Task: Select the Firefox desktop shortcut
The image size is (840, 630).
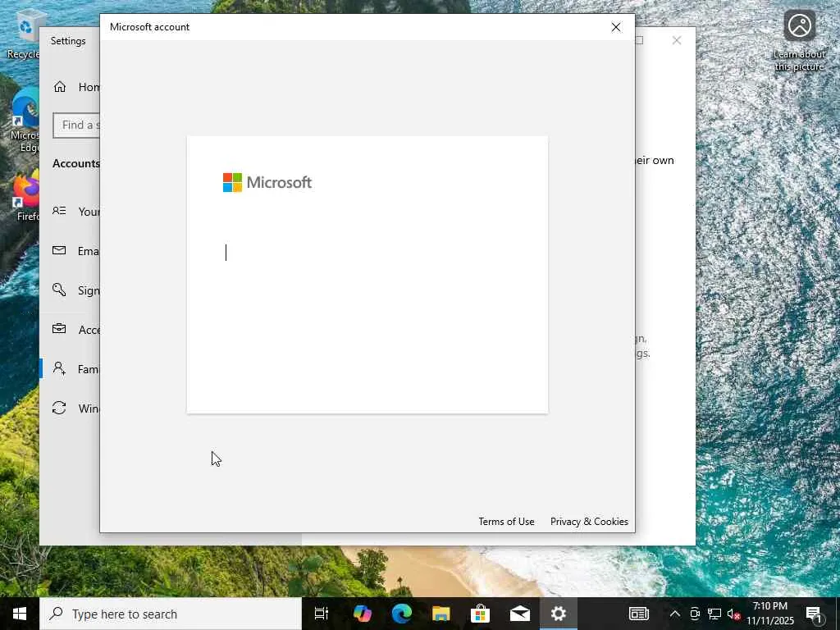Action: coord(26,195)
